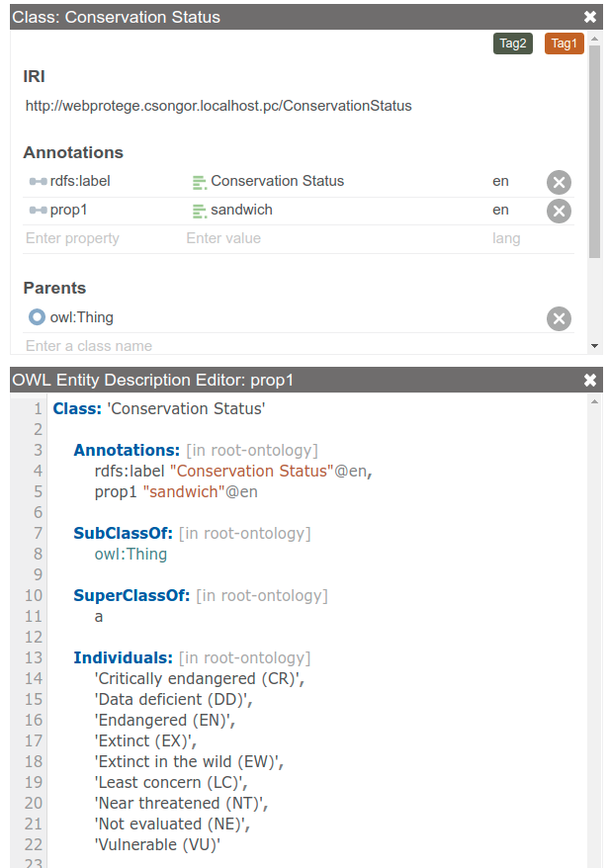Click the literal value icon before sandwich

(201, 211)
